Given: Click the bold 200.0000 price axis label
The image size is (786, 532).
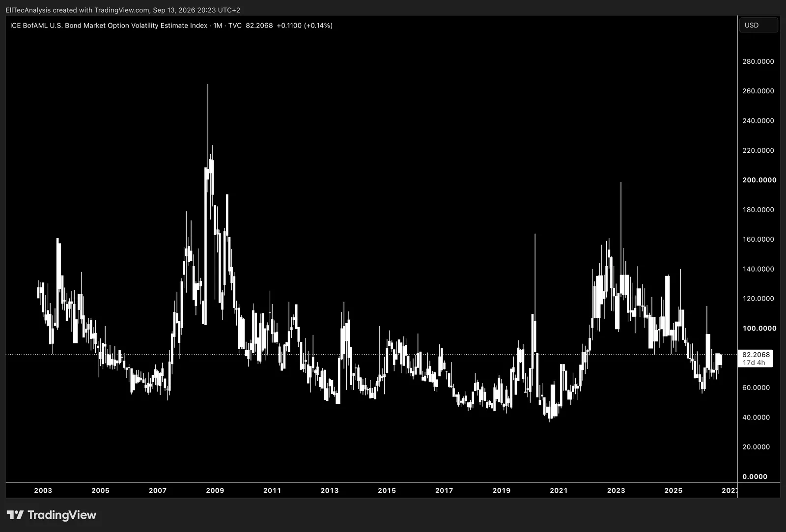Looking at the screenshot, I should pyautogui.click(x=759, y=180).
